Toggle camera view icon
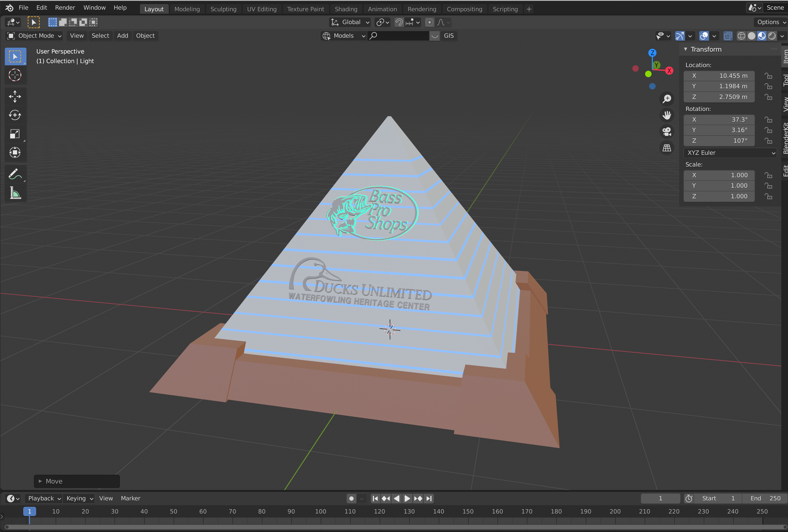 667,131
